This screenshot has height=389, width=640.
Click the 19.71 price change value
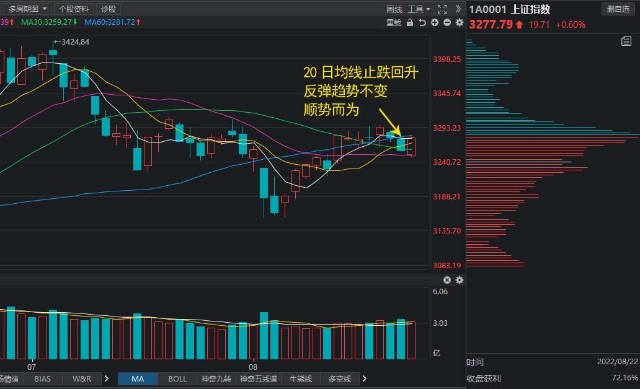click(539, 25)
